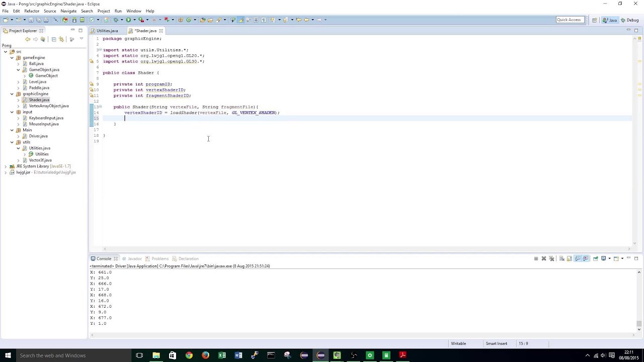This screenshot has width=644, height=362.
Task: Click the editor horizontal scrollbar
Action: pyautogui.click(x=367, y=249)
